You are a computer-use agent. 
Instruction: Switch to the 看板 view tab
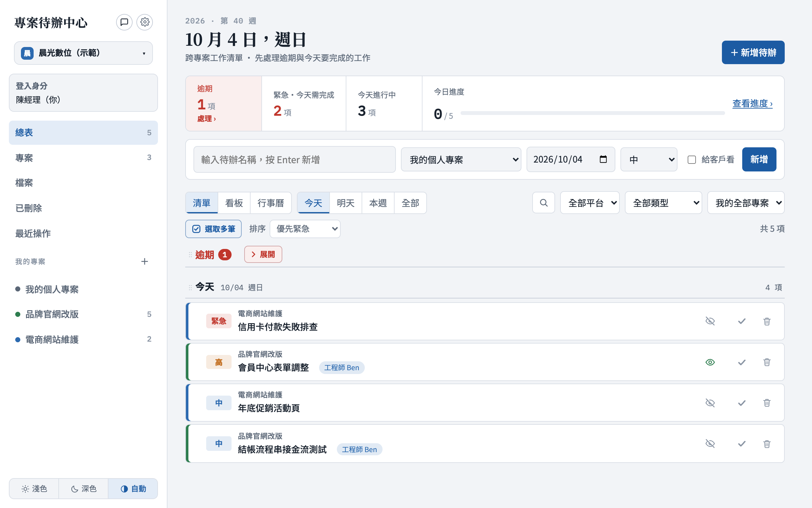[x=234, y=203]
